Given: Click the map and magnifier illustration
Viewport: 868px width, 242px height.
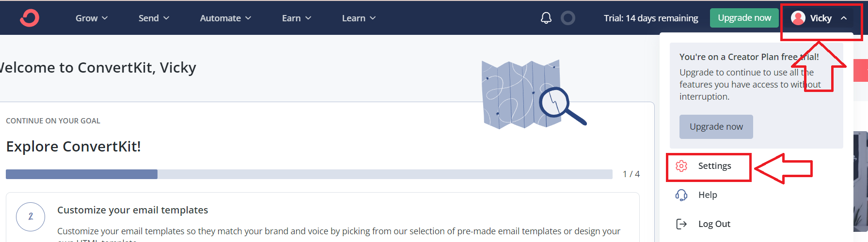Looking at the screenshot, I should (534, 94).
